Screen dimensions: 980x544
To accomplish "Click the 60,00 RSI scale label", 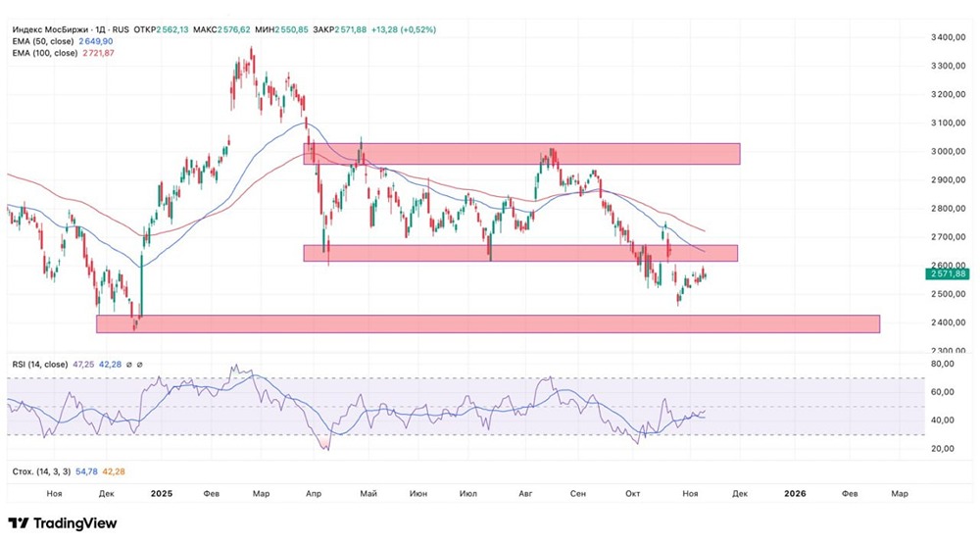I will click(943, 392).
